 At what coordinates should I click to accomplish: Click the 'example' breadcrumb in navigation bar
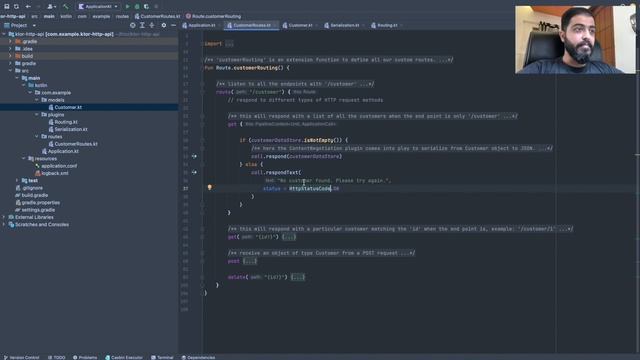(101, 16)
